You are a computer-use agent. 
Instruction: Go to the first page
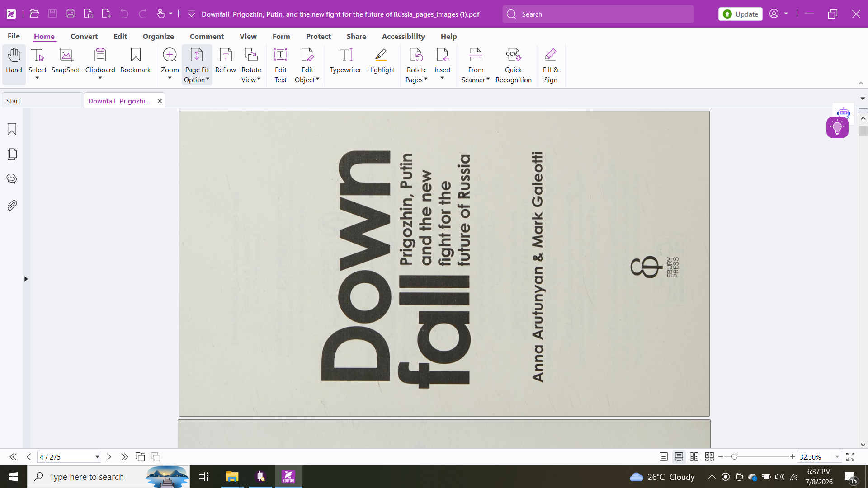13,457
